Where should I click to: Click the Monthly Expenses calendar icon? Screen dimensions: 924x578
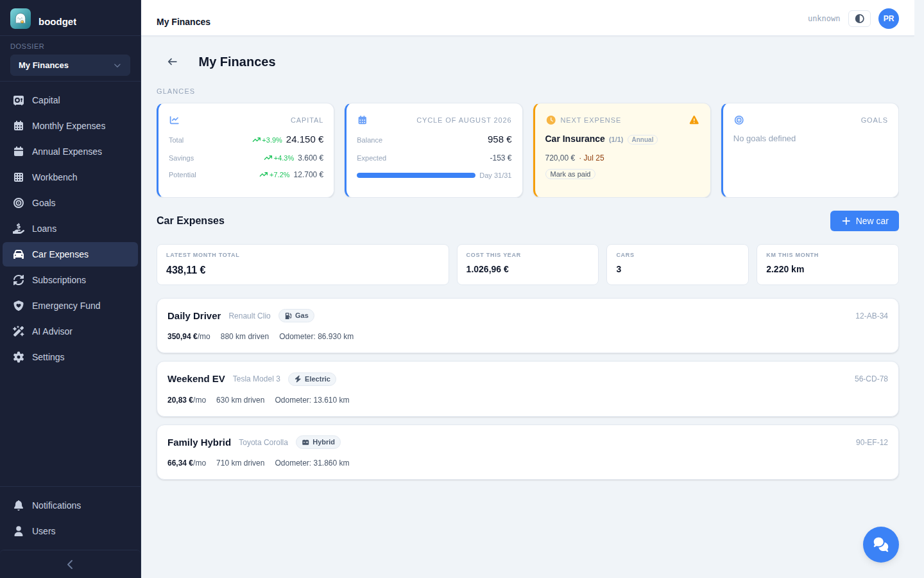(19, 126)
